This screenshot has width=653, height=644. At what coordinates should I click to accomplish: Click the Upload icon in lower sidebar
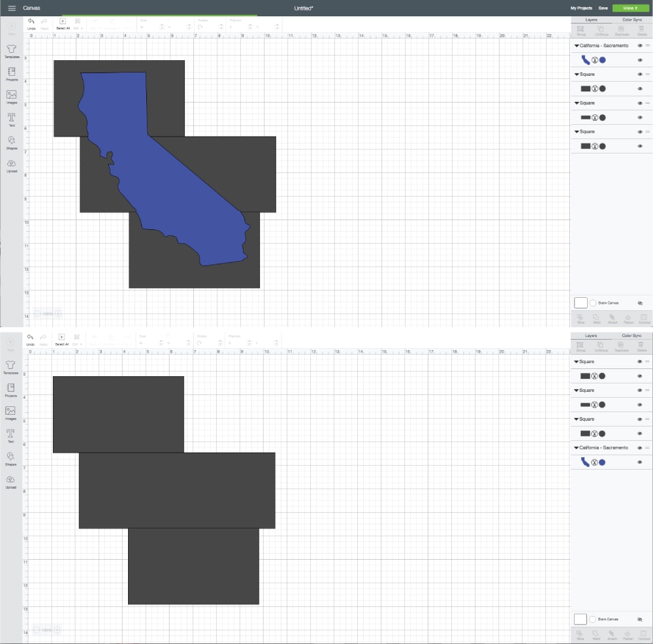pyautogui.click(x=11, y=481)
